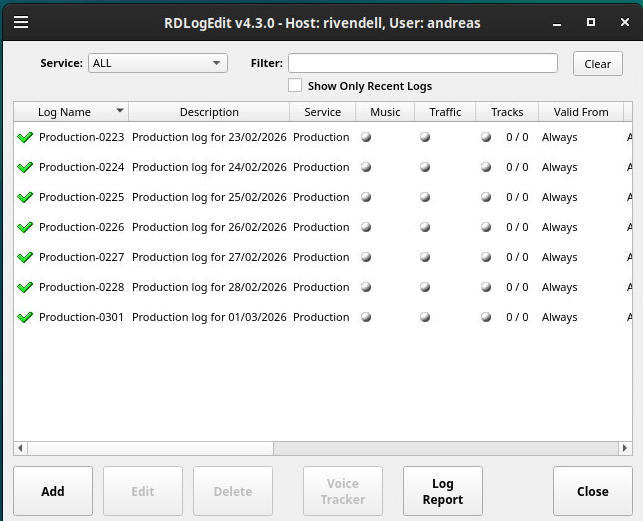Minimize the RDLogEdit window
This screenshot has width=643, height=521.
point(556,24)
